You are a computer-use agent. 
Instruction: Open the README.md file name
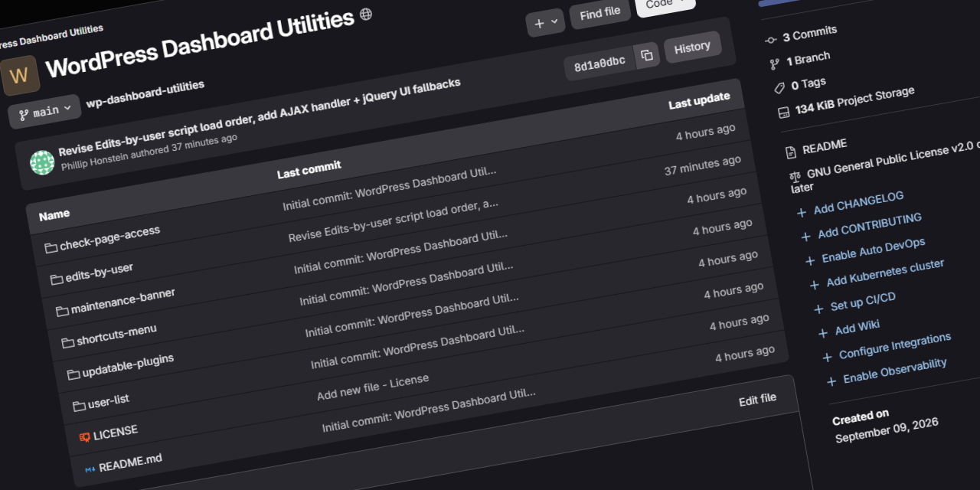tap(130, 462)
